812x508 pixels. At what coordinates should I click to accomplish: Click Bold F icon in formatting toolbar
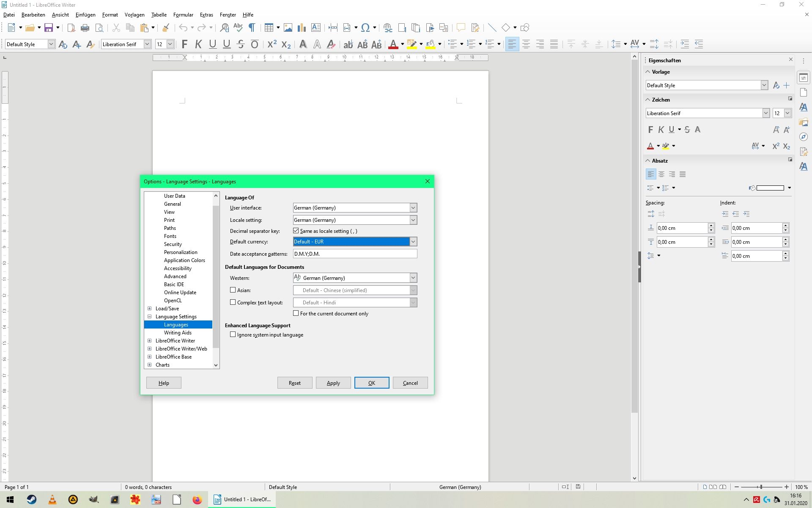click(184, 44)
